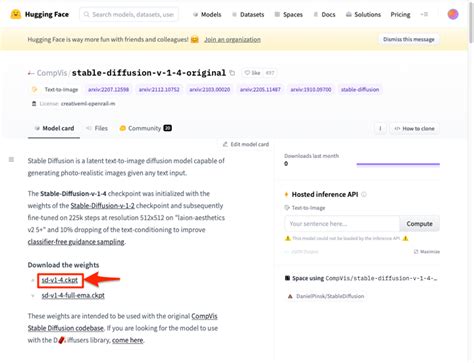Screen dimensions: 474x363
Task: Download the sd-v1-4.ckpt weights link
Action: point(60,280)
